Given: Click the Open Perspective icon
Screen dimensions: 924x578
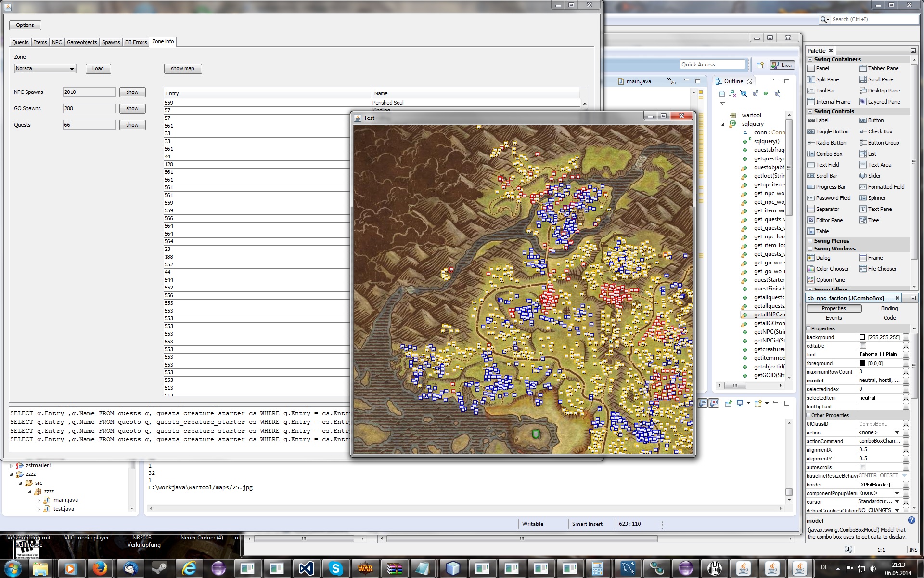Looking at the screenshot, I should tap(760, 65).
